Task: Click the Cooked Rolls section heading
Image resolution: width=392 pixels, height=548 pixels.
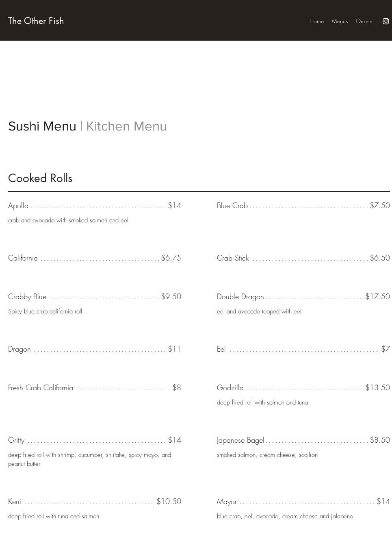Action: pyautogui.click(x=40, y=178)
